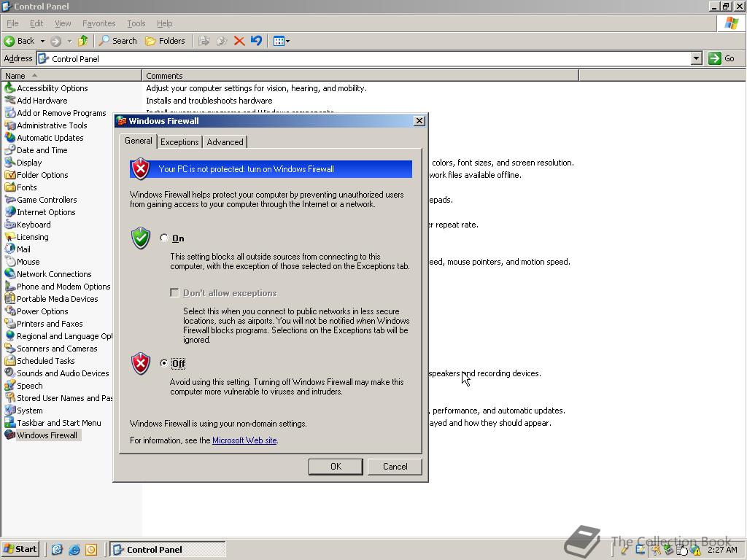Select Automatic Updates icon

pyautogui.click(x=9, y=138)
